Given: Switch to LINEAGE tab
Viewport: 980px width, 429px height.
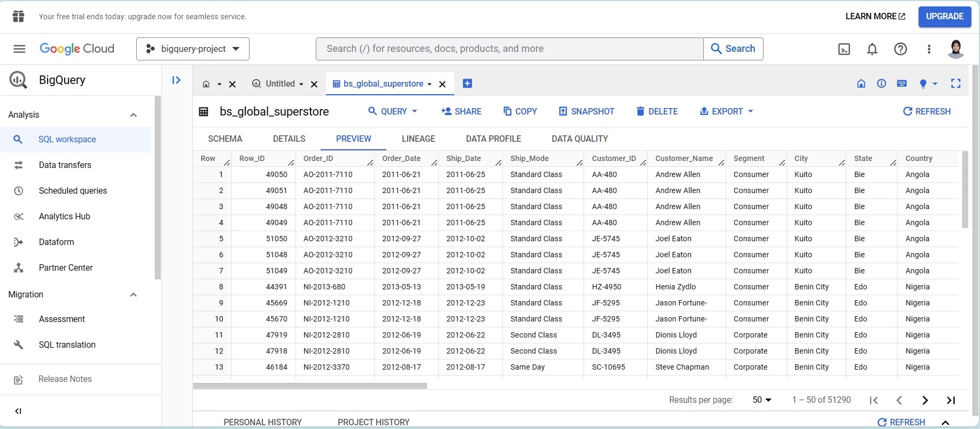Looking at the screenshot, I should tap(418, 139).
